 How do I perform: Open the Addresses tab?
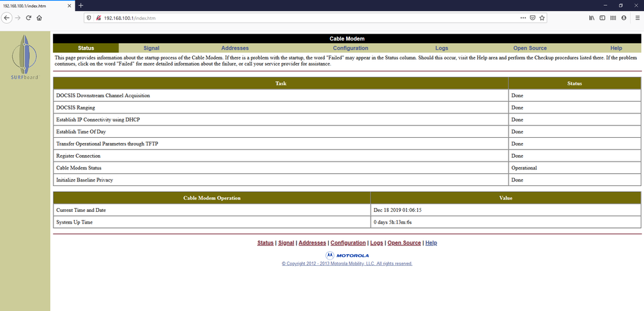[x=235, y=48]
